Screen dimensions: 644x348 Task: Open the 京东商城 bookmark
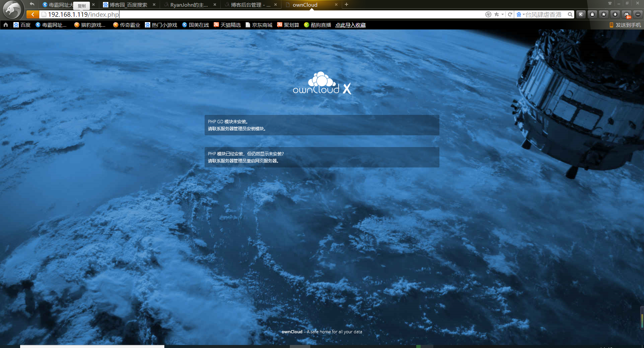[x=259, y=25]
